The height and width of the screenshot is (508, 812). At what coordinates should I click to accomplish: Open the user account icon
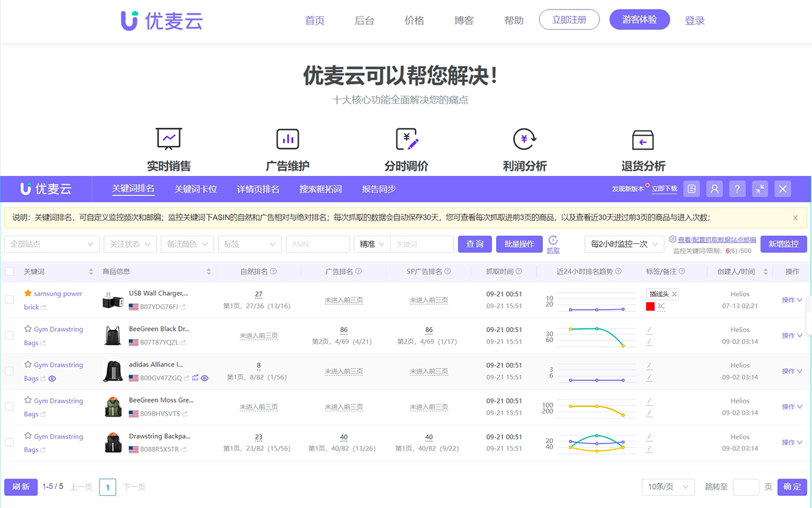pyautogui.click(x=714, y=189)
